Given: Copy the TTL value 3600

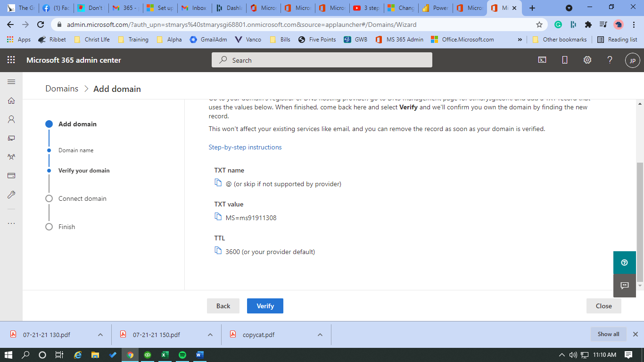Looking at the screenshot, I should pyautogui.click(x=218, y=251).
